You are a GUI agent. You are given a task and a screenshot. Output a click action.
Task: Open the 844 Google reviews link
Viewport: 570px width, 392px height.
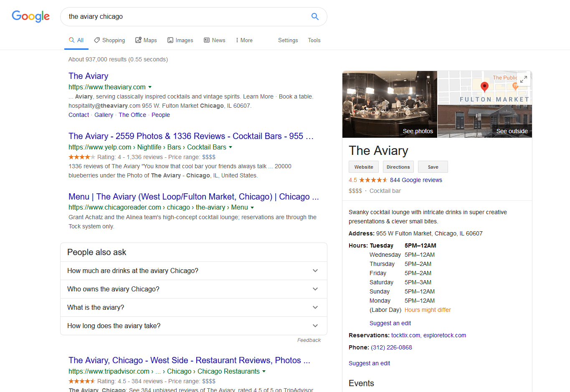coord(416,180)
